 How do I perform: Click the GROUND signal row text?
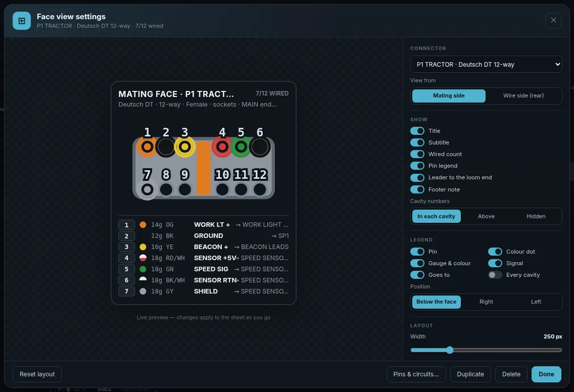coord(208,236)
